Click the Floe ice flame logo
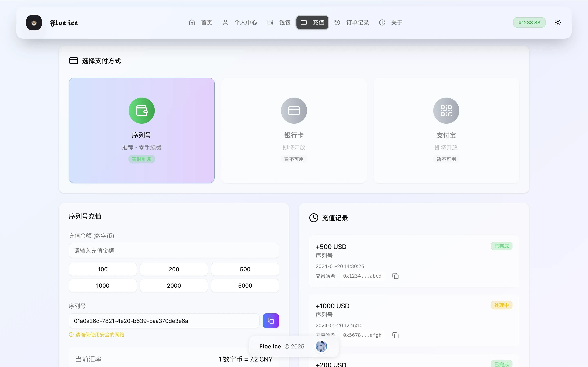The image size is (588, 367). coord(34,23)
